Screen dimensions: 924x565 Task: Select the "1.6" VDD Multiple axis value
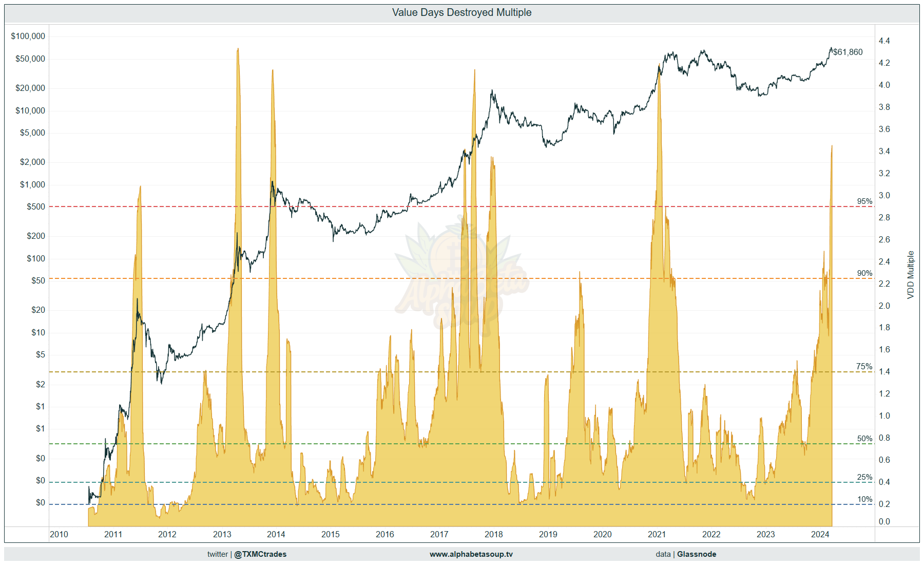pos(884,349)
